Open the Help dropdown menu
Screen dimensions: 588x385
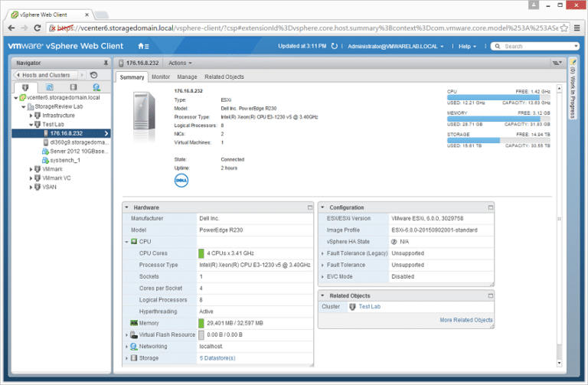tap(467, 46)
